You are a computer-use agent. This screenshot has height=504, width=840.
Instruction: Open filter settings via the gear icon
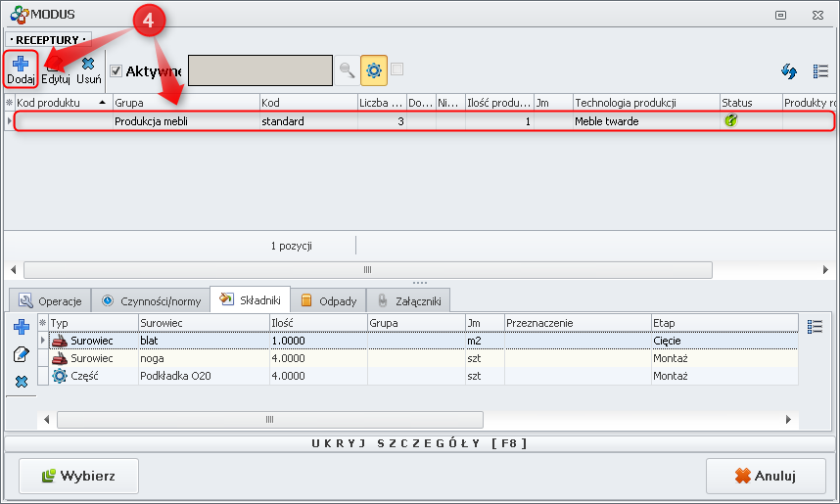pos(373,70)
